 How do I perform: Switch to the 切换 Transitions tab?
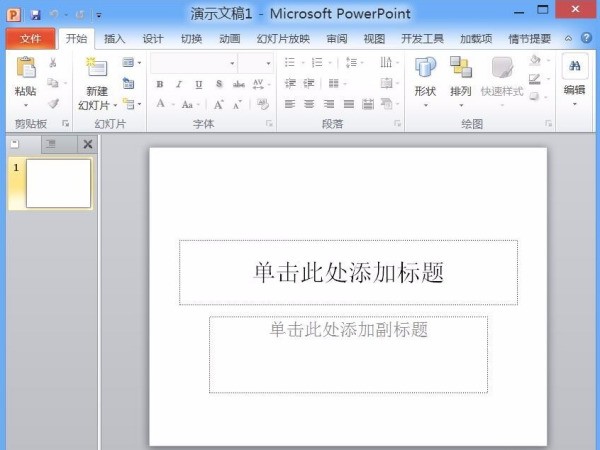[x=191, y=39]
